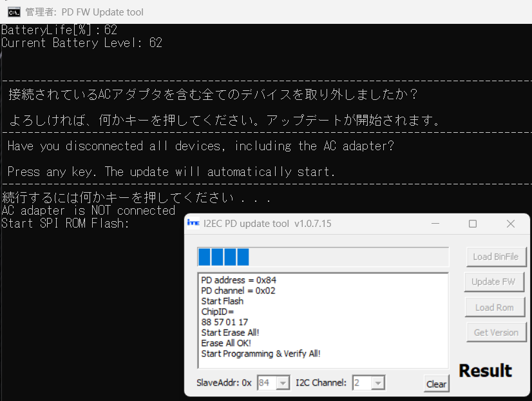Select the 'Start Programming & Verify All!' log line

coord(261,353)
